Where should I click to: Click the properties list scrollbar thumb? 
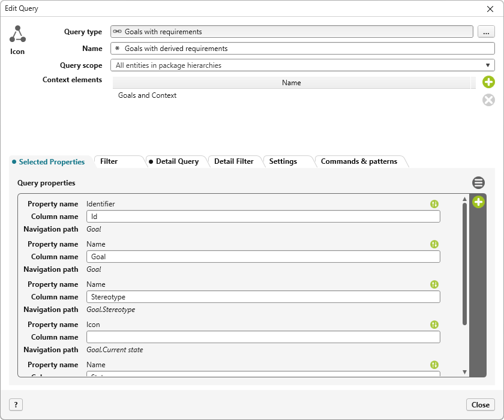click(x=464, y=264)
